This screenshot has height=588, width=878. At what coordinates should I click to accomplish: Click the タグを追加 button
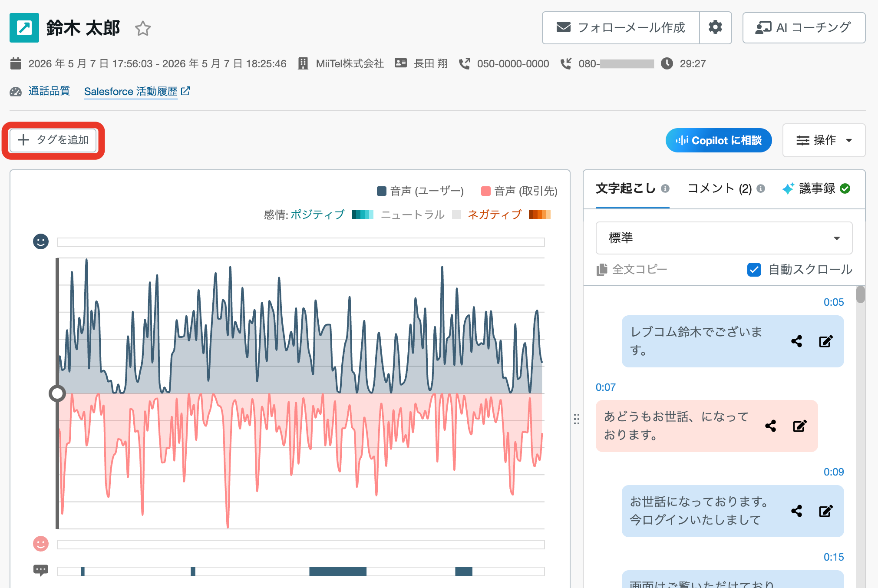coord(53,140)
